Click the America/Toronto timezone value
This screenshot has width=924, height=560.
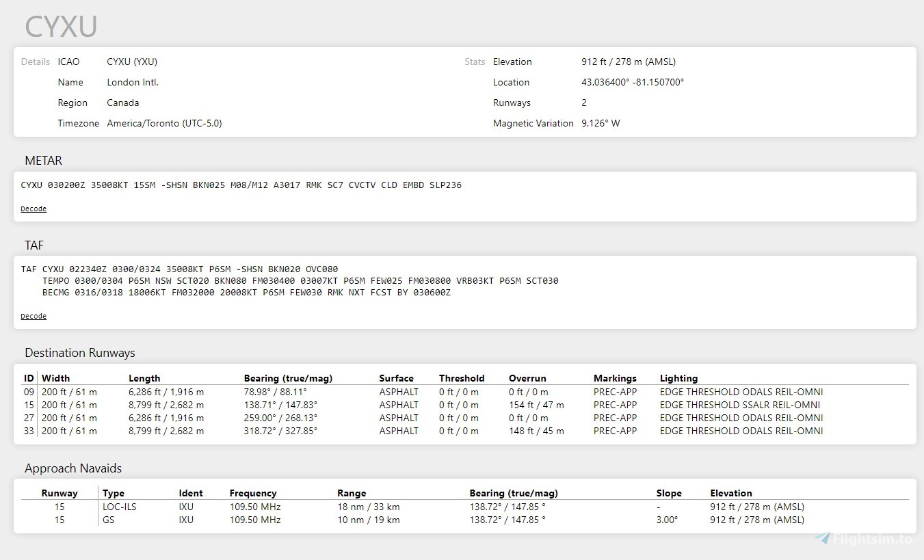point(164,123)
